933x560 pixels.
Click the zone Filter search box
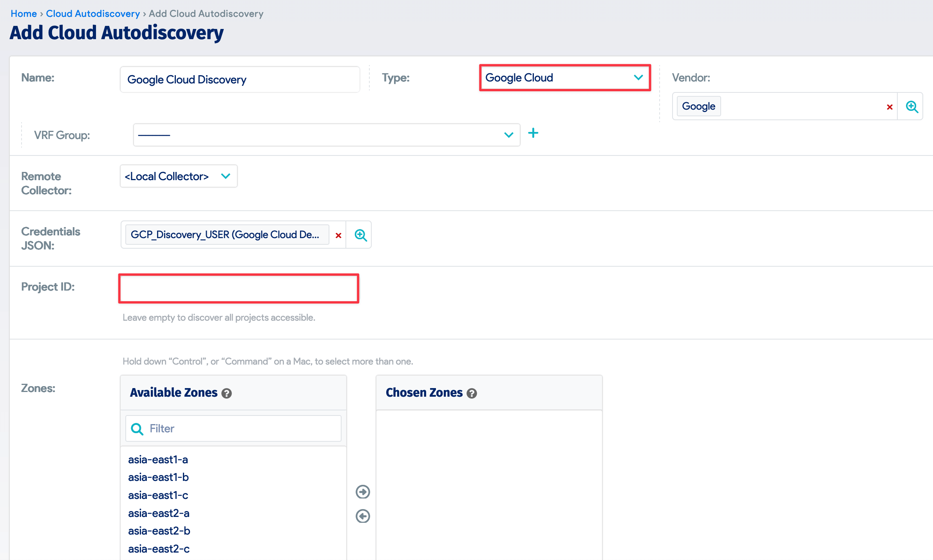point(235,428)
